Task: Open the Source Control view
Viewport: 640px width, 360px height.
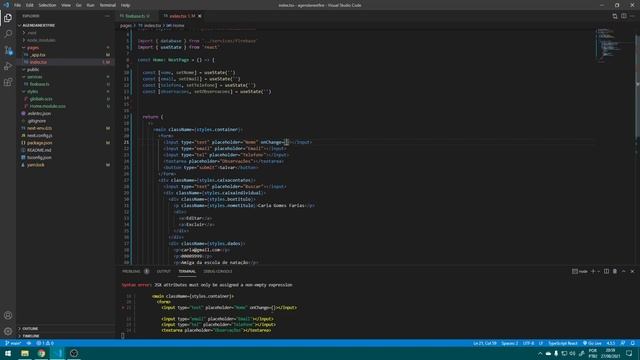Action: pos(8,50)
